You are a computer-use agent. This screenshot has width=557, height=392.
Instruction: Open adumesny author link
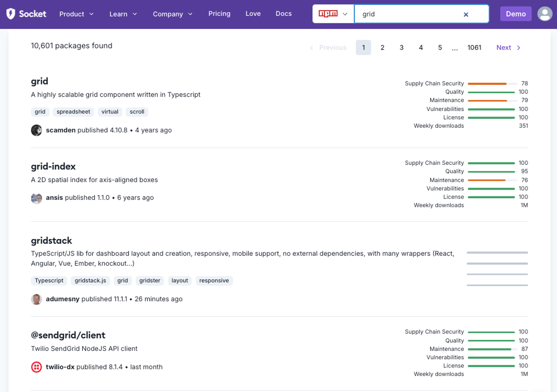pyautogui.click(x=63, y=299)
